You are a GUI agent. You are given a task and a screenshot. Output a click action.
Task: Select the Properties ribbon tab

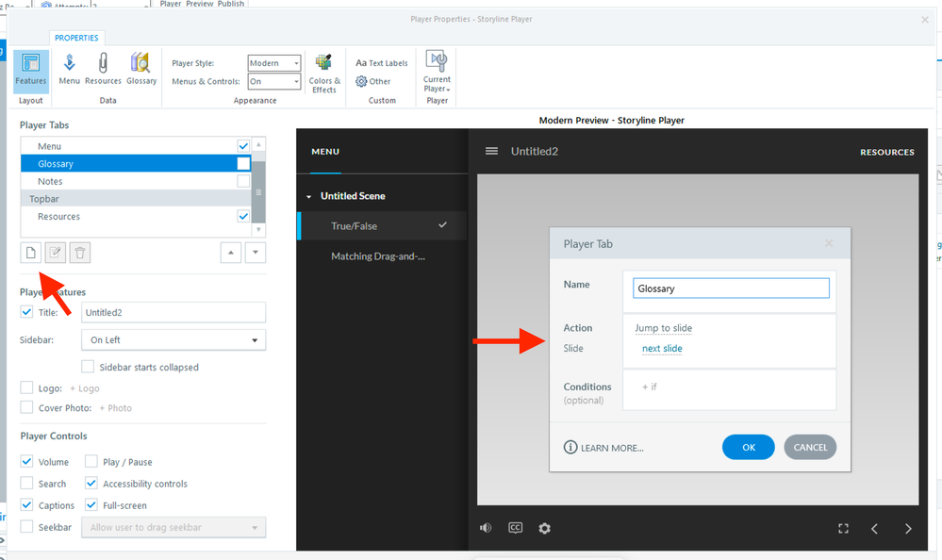76,38
